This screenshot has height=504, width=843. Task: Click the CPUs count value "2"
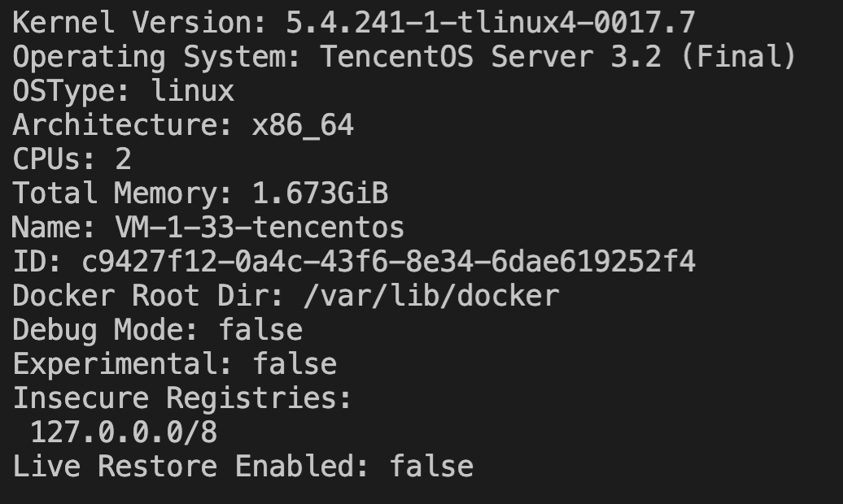pos(123,159)
